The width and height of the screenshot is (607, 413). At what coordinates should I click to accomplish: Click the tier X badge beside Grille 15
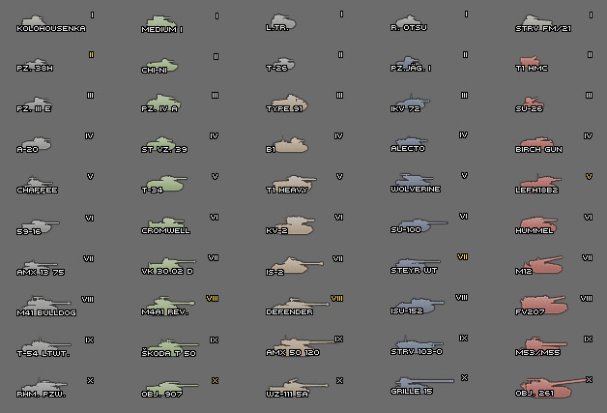point(465,378)
